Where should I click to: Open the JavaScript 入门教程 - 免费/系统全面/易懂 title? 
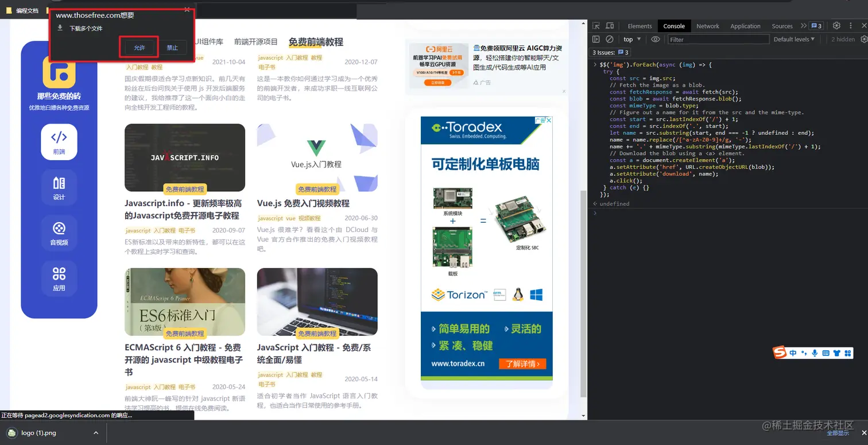(x=314, y=354)
